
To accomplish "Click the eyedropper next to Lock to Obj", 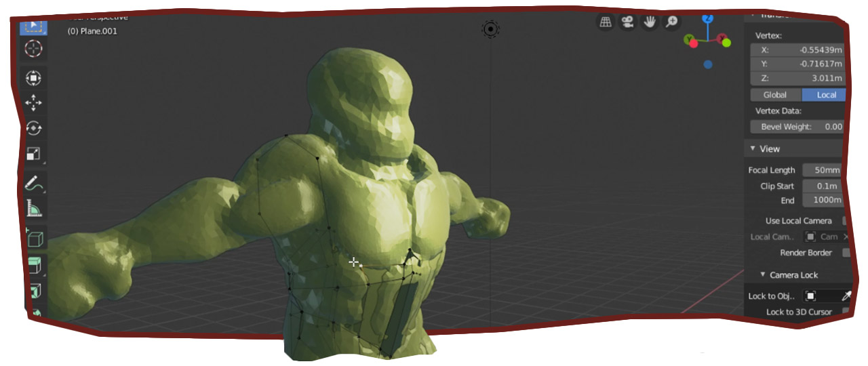I will [846, 296].
